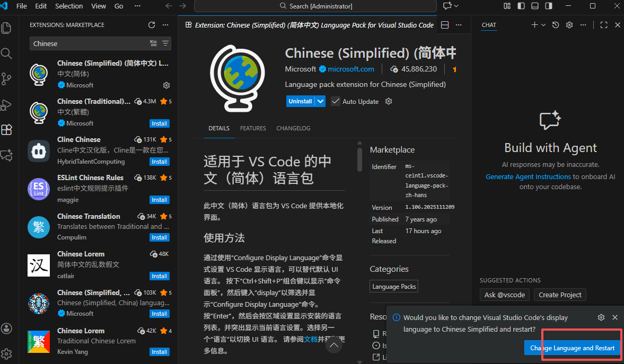Toggle the secondary side bar
Viewport: 624px width, 364px height.
(x=549, y=6)
